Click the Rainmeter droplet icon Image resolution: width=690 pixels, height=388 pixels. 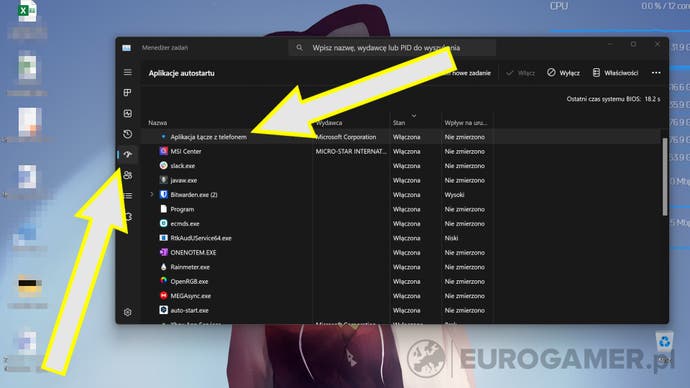pyautogui.click(x=163, y=267)
